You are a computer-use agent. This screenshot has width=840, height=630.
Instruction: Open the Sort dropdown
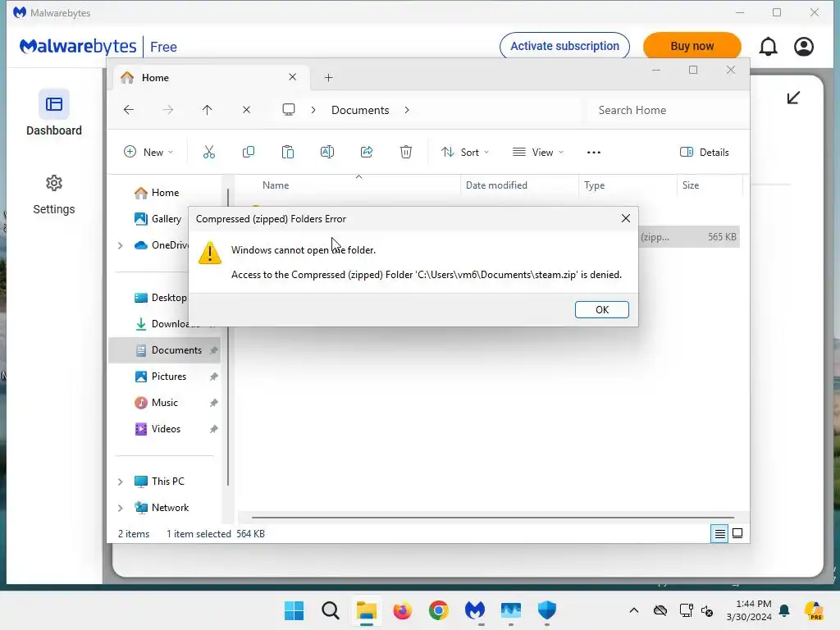tap(465, 152)
